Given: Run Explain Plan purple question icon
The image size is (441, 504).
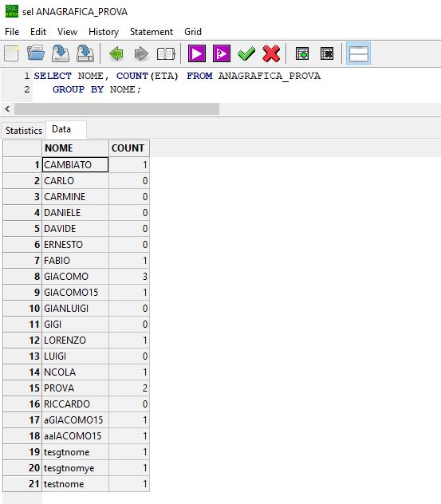Looking at the screenshot, I should [222, 53].
